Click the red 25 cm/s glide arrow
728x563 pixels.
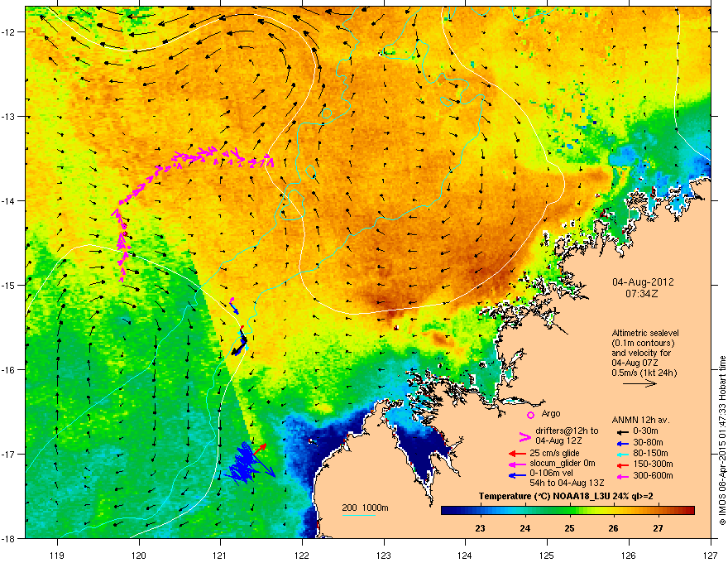517,454
